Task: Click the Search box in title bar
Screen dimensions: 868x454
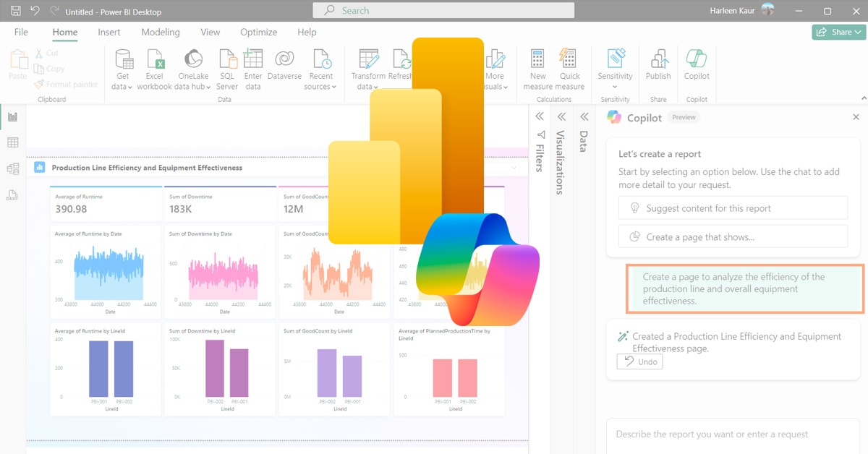Action: (x=443, y=11)
